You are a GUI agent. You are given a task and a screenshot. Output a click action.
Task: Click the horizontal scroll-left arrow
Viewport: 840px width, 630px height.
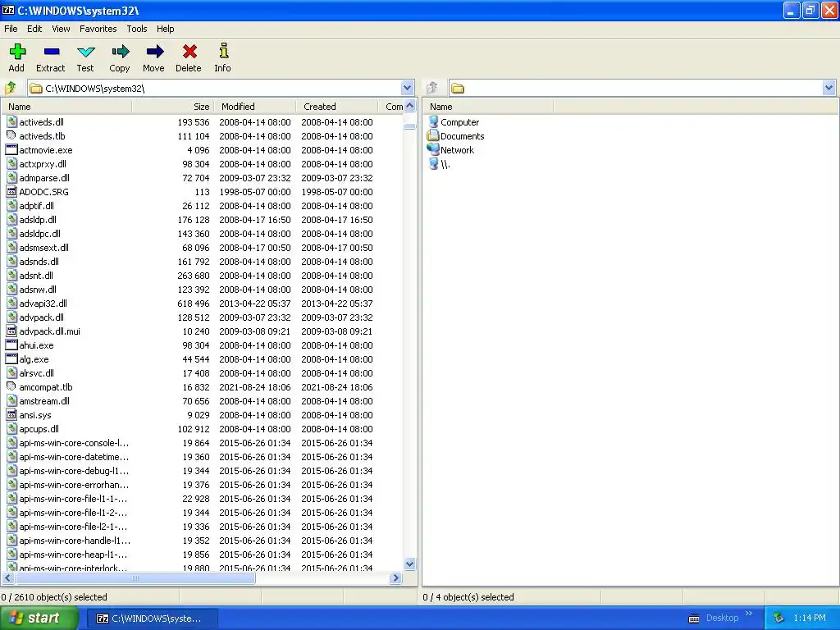pos(8,578)
